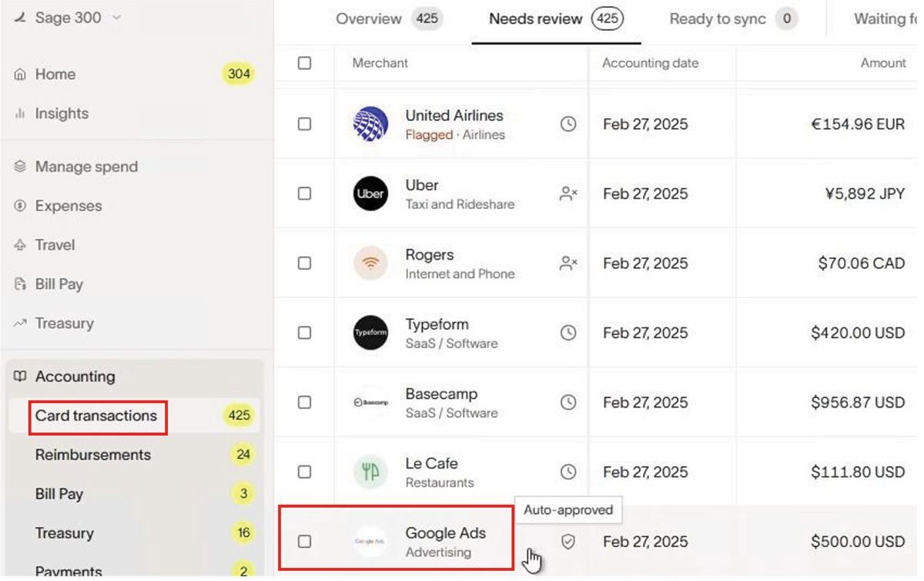924x581 pixels.
Task: Click the clock status icon for Typeform
Action: coord(568,333)
